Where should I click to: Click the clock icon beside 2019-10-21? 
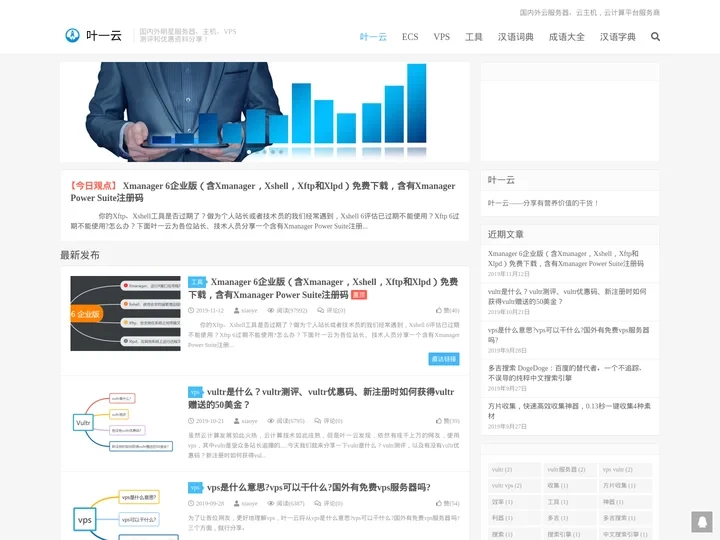pyautogui.click(x=191, y=421)
